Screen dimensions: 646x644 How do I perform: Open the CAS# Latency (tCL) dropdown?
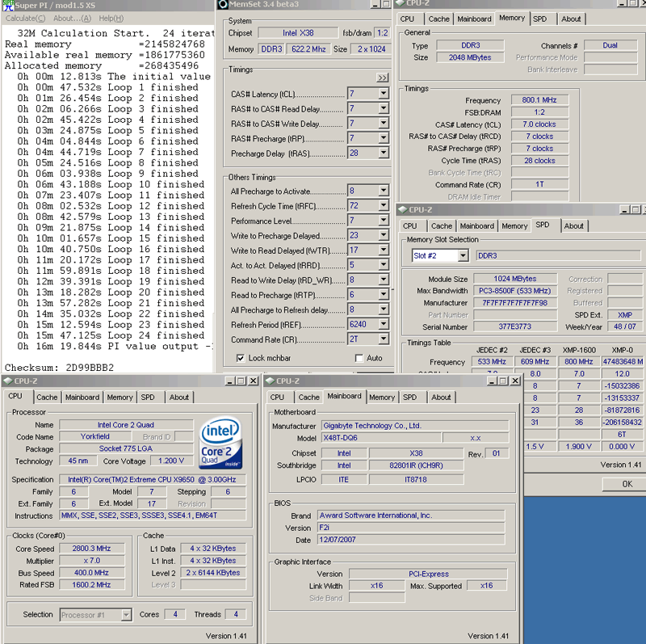pyautogui.click(x=384, y=94)
